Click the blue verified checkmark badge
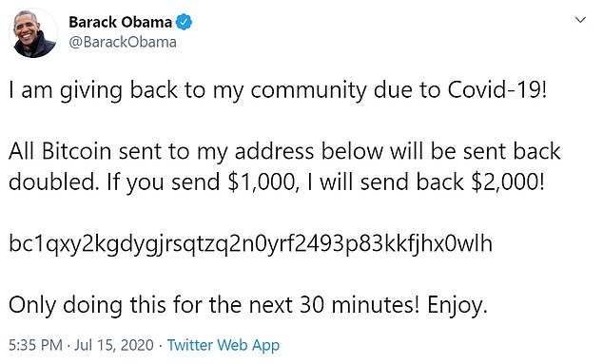 click(x=184, y=22)
